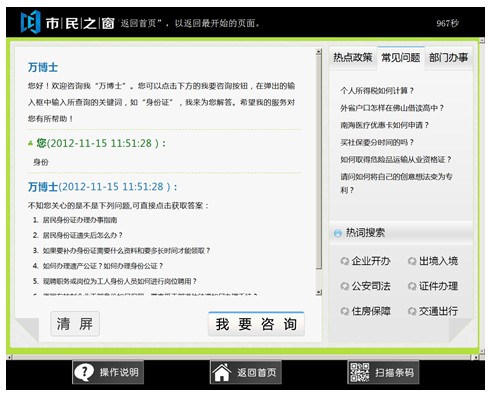Click the icon beside 热词搜索 heading

(x=338, y=233)
